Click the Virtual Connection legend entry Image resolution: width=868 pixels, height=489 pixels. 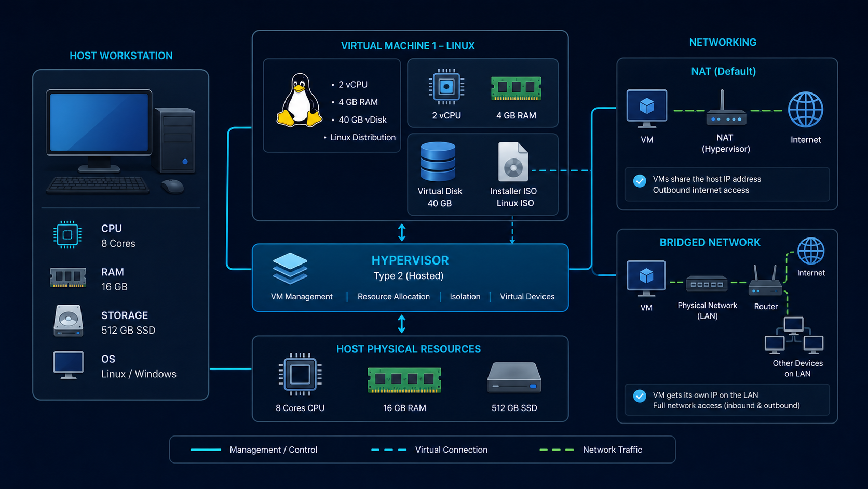click(429, 450)
